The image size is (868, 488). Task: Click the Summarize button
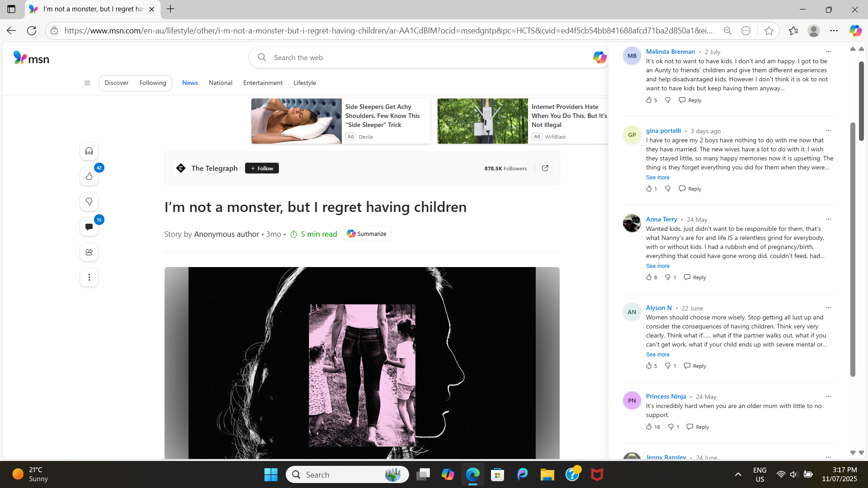pos(367,234)
